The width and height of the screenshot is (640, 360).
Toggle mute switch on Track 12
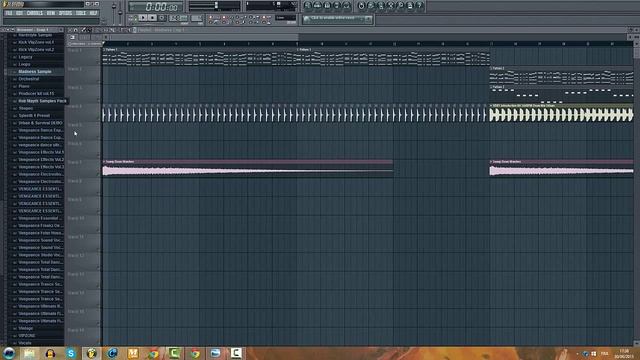[98, 267]
